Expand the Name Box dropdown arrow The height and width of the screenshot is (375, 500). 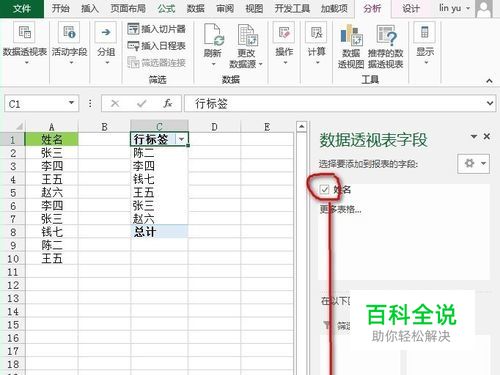pos(71,103)
